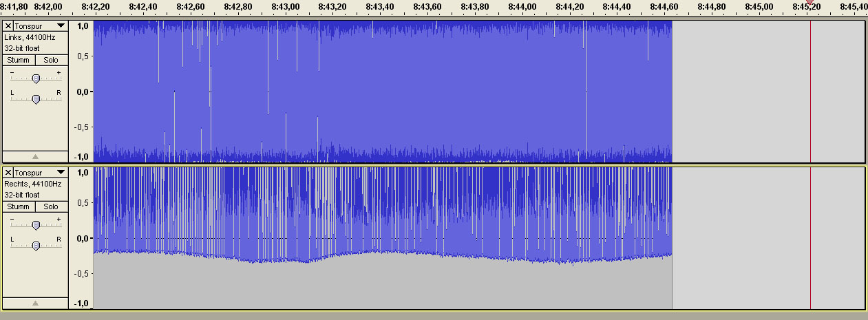Click the 'Rechts, 44100Hz' info text
The height and width of the screenshot is (320, 868).
[32, 184]
